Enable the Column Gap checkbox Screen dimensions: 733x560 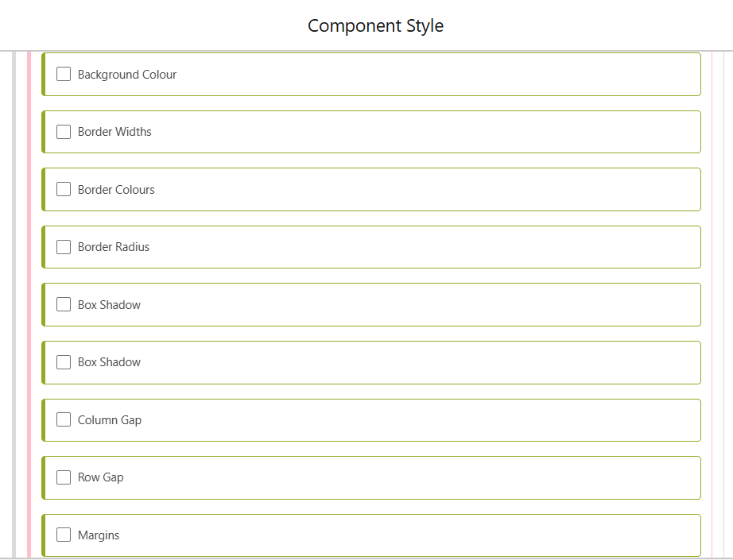[64, 420]
